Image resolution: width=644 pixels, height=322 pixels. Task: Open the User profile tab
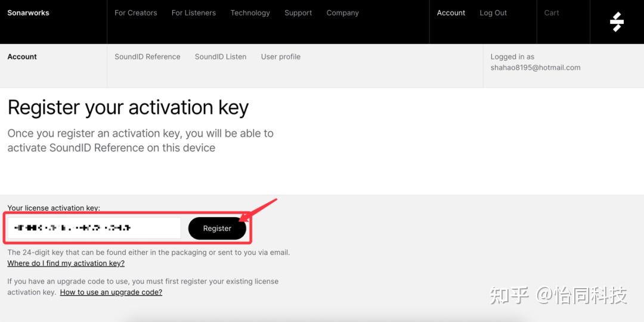pyautogui.click(x=280, y=57)
